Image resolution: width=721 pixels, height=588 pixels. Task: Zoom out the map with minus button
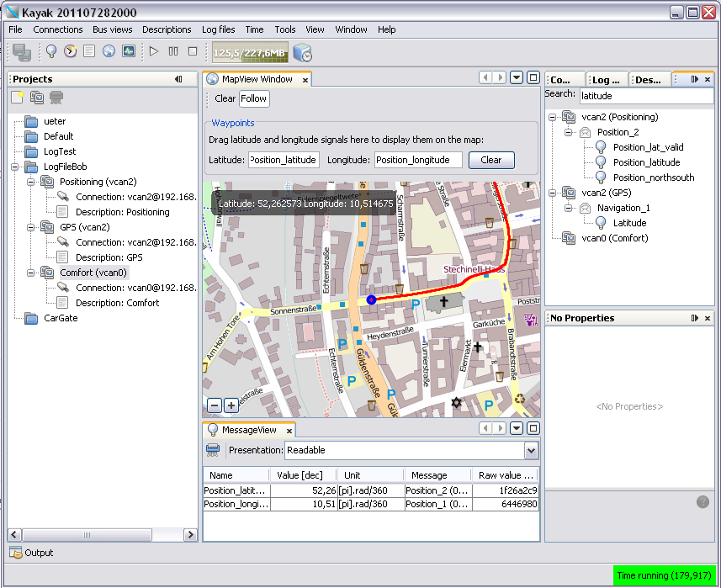click(215, 405)
